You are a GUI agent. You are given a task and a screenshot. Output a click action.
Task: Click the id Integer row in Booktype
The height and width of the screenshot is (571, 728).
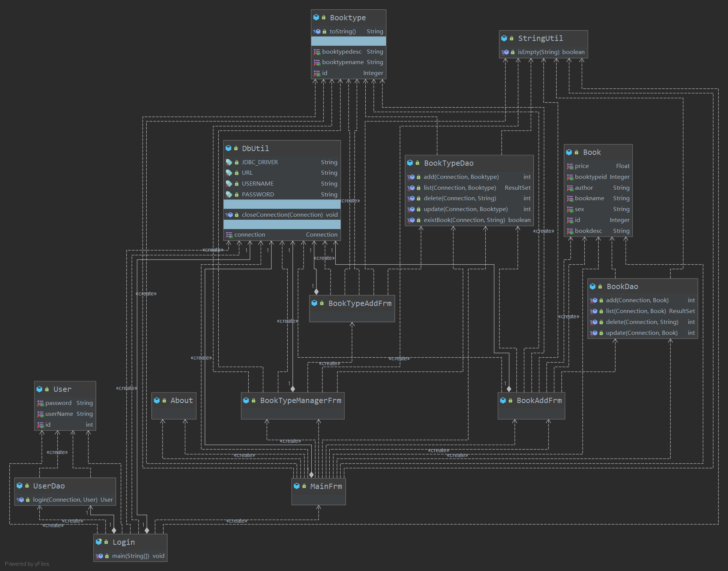coord(348,73)
